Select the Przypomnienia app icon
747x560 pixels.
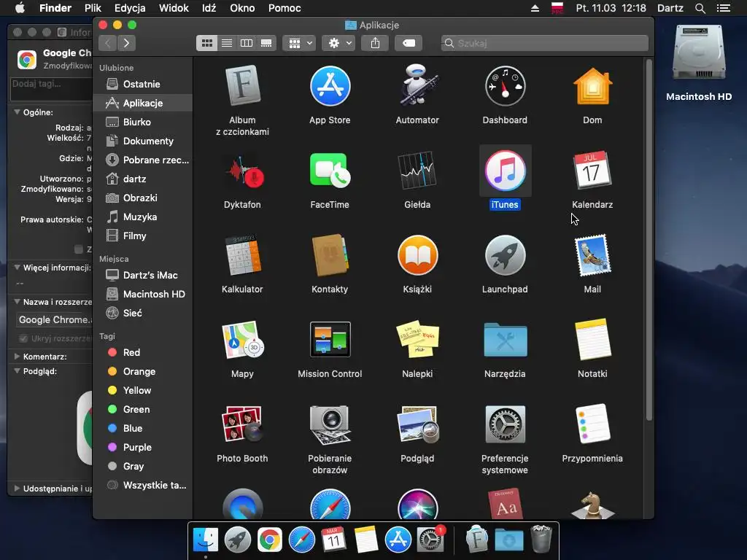(x=592, y=424)
